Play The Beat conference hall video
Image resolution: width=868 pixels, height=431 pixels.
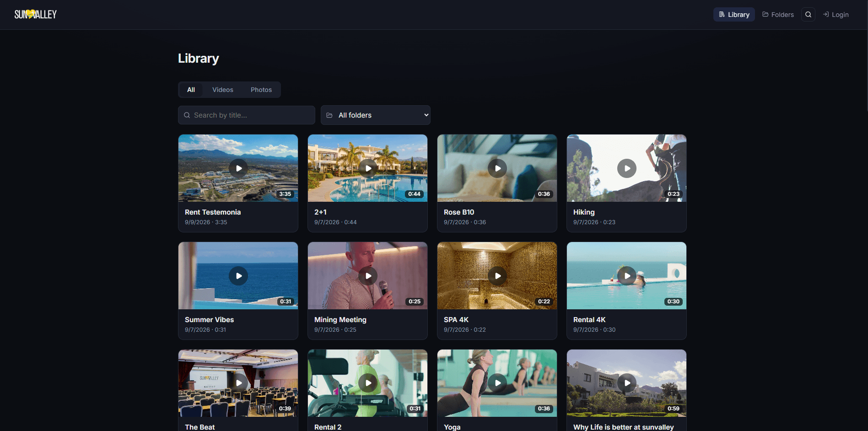[x=238, y=383]
